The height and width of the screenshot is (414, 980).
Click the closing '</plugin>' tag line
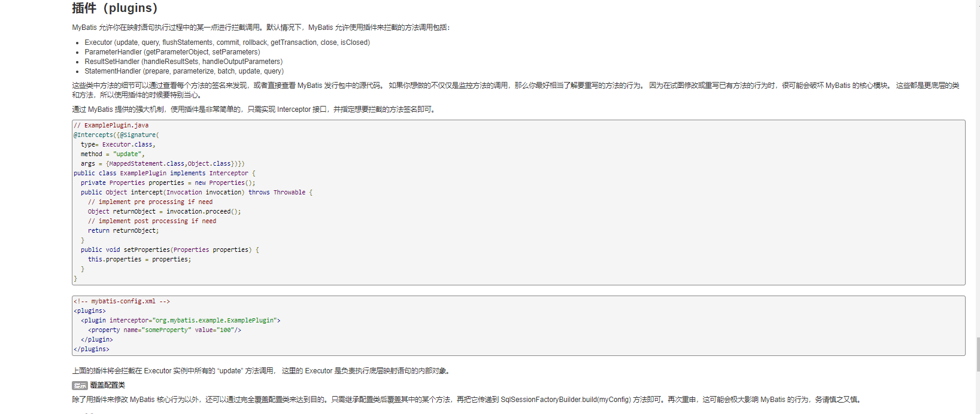(97, 340)
